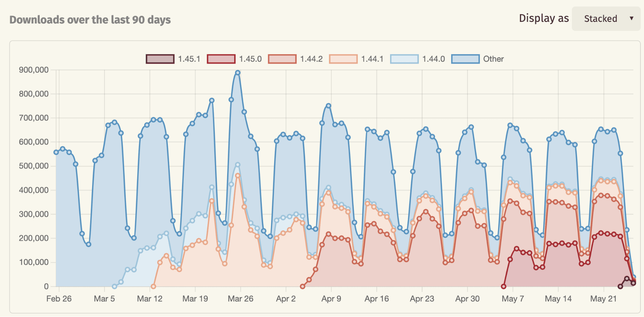
Task: Toggle the Other series legend box
Action: click(465, 59)
